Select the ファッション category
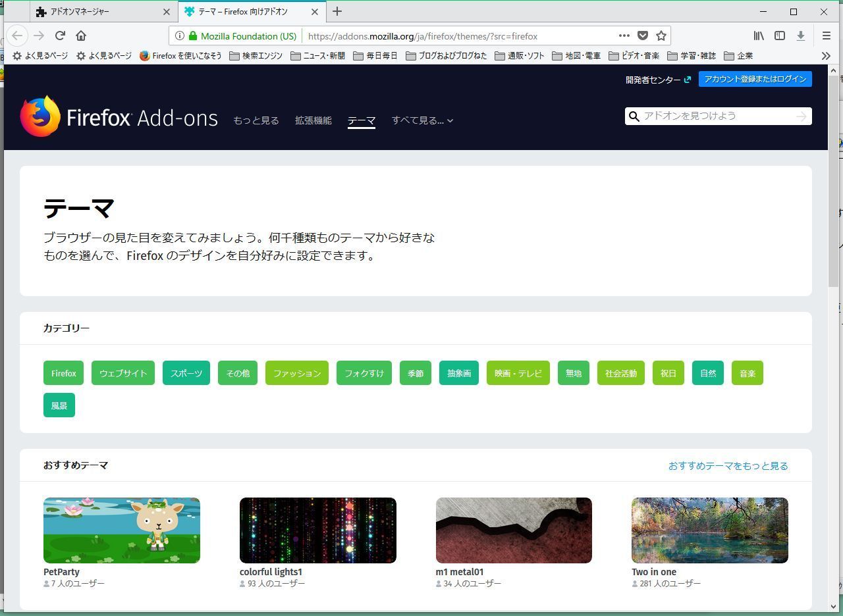 point(297,373)
